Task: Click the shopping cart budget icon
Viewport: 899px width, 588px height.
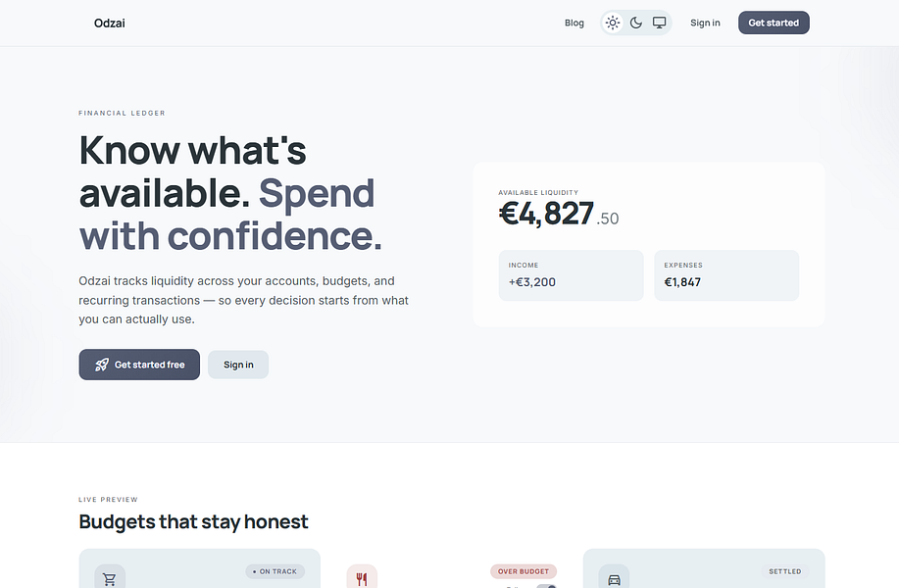Action: coord(110,578)
